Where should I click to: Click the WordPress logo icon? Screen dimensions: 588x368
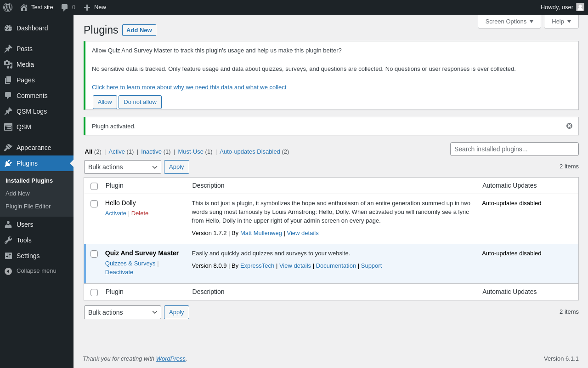[8, 7]
